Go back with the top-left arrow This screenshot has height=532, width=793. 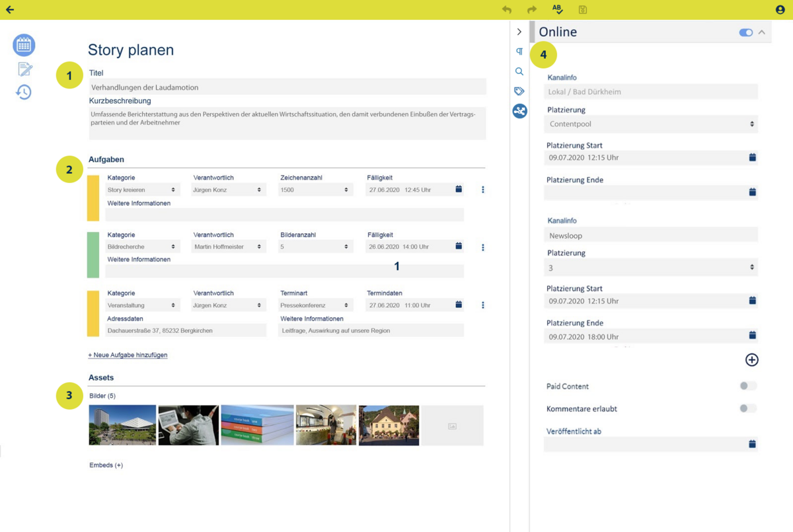[9, 9]
